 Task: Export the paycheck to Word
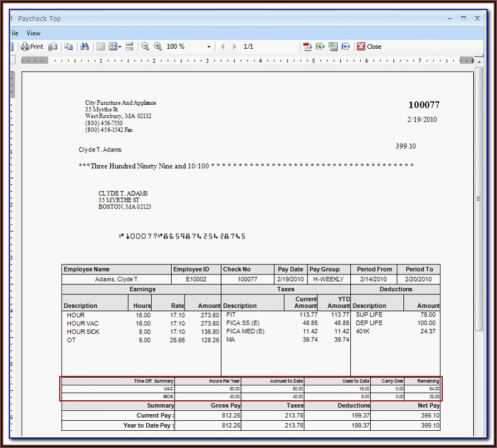pyautogui.click(x=346, y=47)
